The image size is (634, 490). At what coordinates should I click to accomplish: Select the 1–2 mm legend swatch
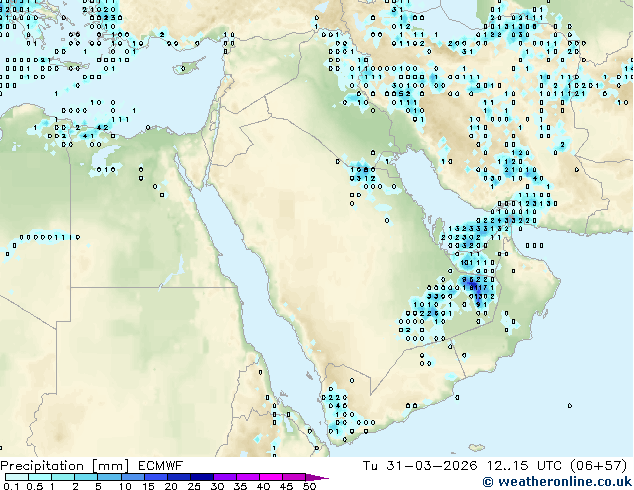(x=63, y=477)
